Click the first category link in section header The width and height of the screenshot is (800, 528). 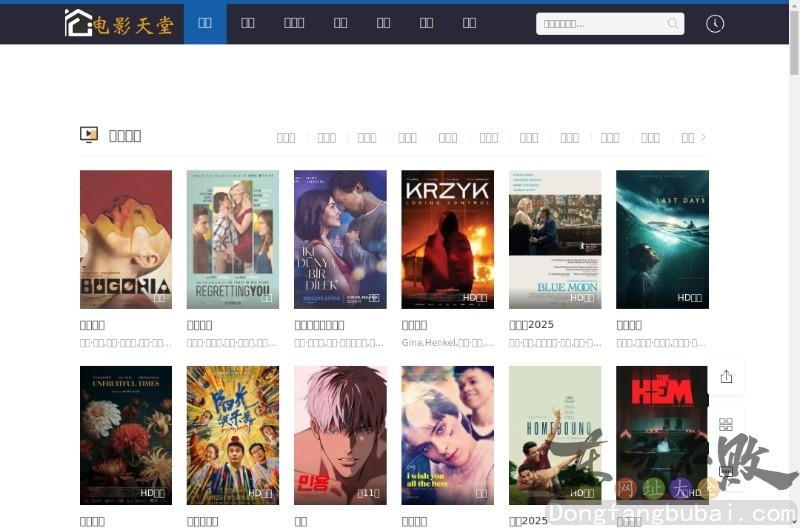click(286, 138)
